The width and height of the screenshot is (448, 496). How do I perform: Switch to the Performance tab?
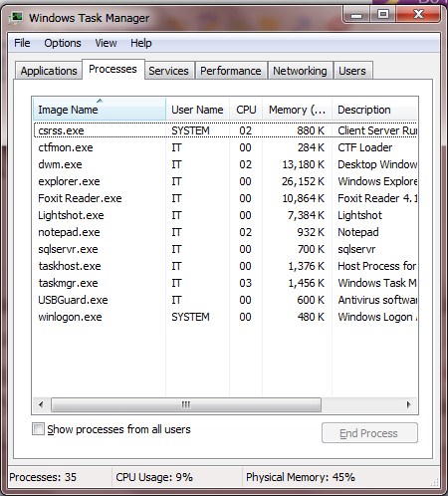point(231,71)
